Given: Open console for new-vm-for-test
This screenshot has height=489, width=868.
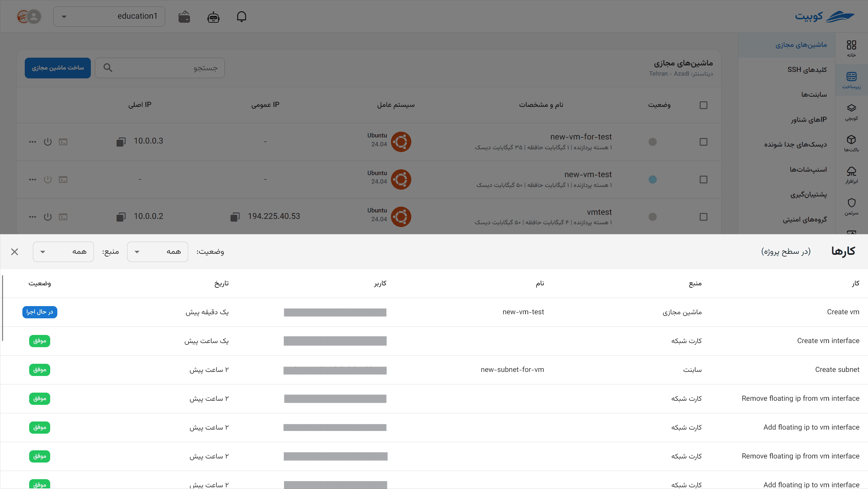Looking at the screenshot, I should tap(63, 142).
